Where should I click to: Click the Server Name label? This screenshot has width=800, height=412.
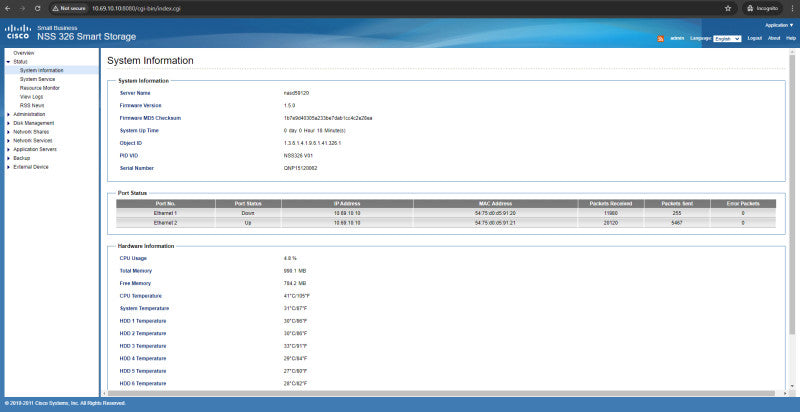click(135, 93)
